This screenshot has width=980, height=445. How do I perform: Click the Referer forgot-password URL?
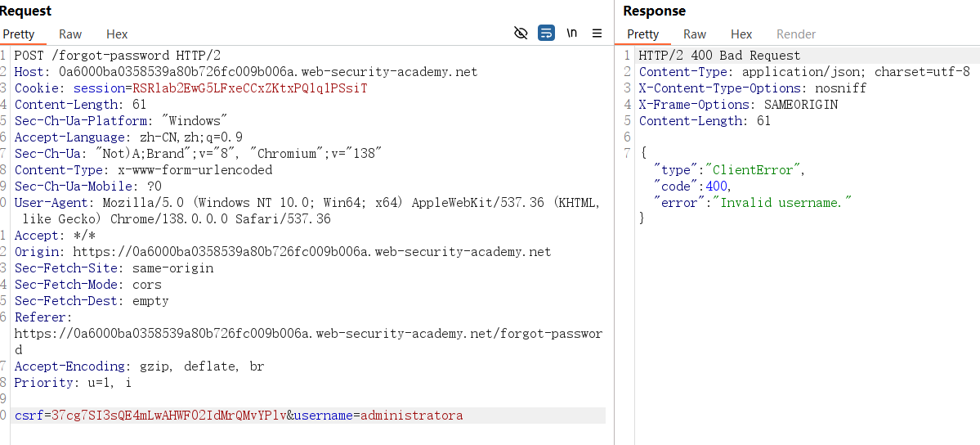click(x=308, y=341)
